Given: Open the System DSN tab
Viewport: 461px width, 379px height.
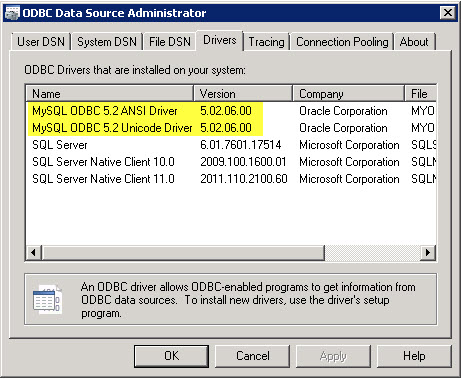Looking at the screenshot, I should [x=107, y=42].
